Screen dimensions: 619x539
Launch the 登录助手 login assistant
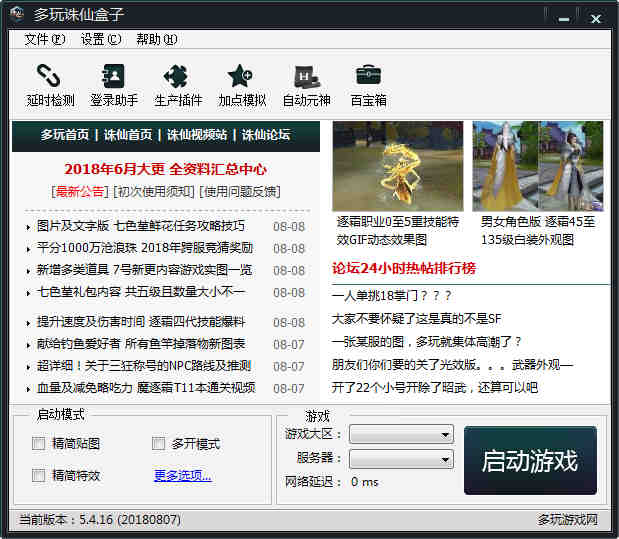click(x=113, y=85)
